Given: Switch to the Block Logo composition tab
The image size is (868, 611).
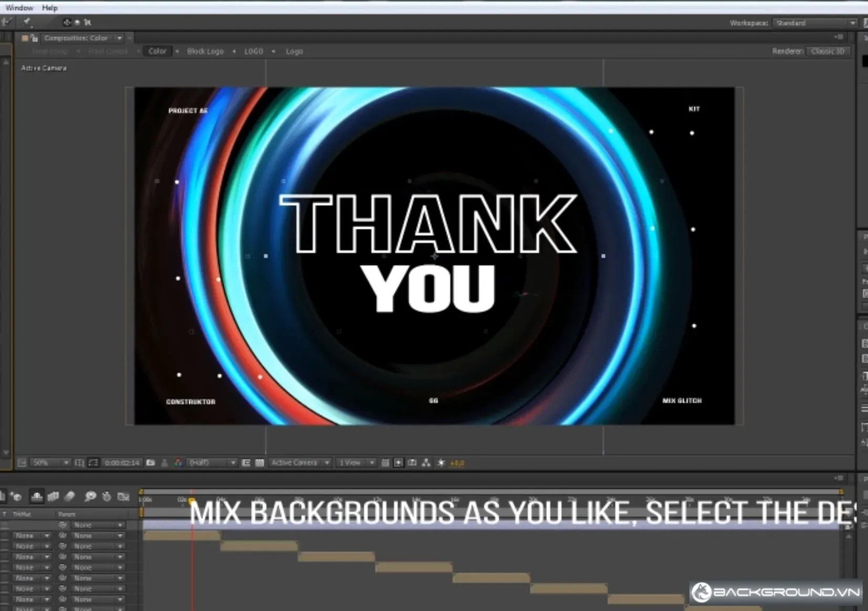Looking at the screenshot, I should pyautogui.click(x=205, y=51).
